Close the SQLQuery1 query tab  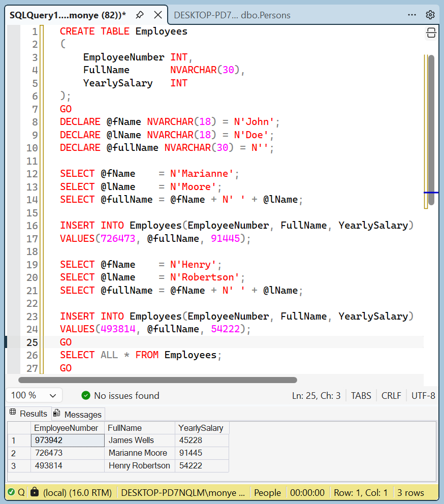click(x=158, y=15)
